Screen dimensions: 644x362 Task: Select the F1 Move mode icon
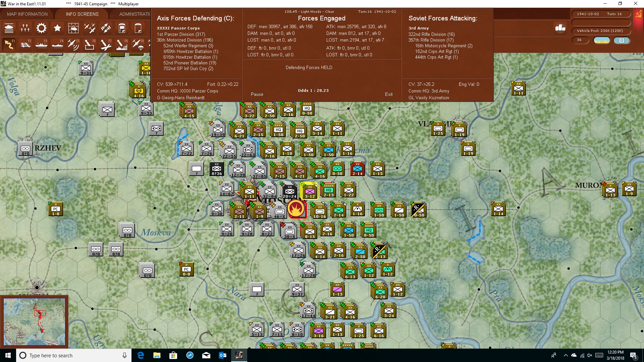pos(9,45)
